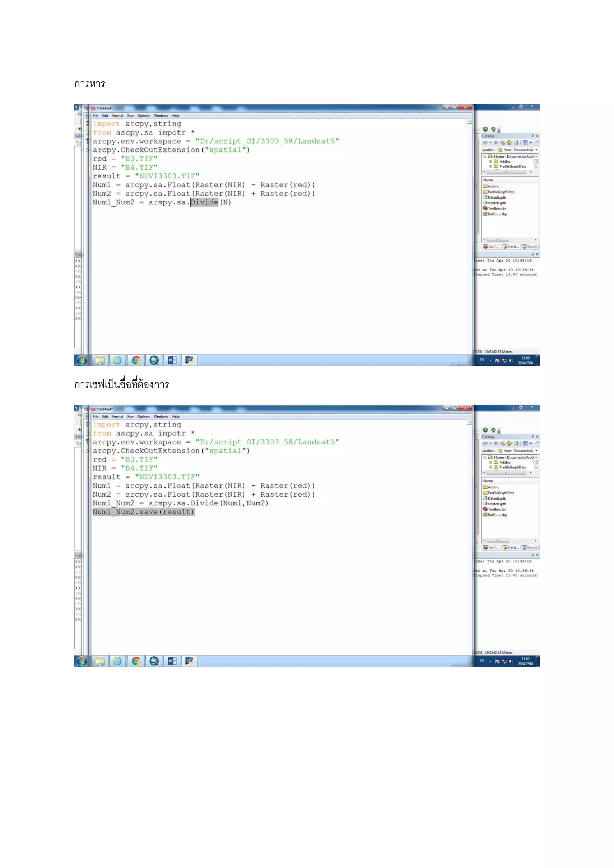The image size is (614, 868).
Task: Open Word from the upper screenshot taskbar
Action: 172,360
